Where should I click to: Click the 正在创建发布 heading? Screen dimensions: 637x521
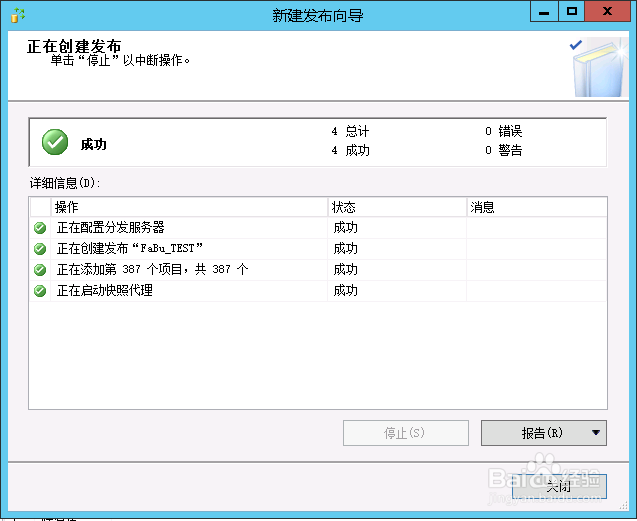74,46
